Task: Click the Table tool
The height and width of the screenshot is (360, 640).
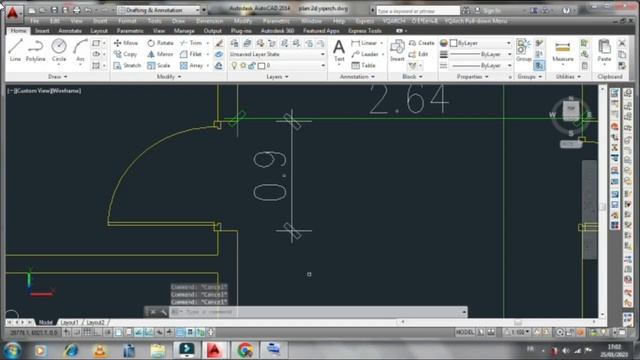Action: click(363, 65)
